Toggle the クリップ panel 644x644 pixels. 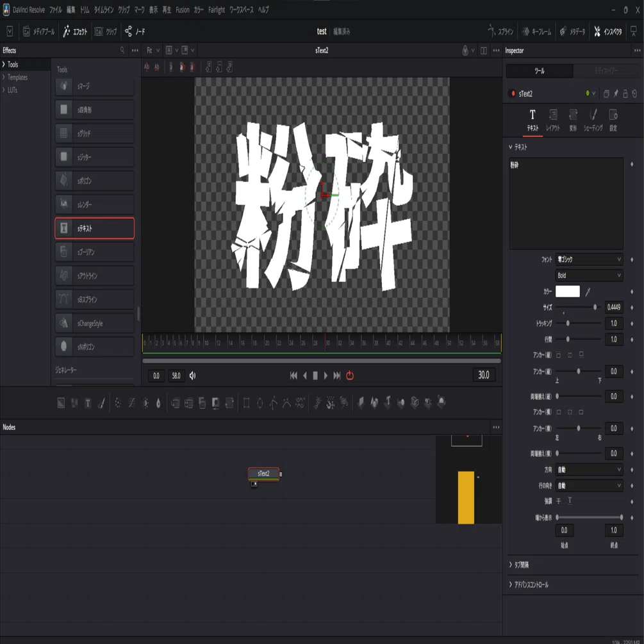coord(106,31)
